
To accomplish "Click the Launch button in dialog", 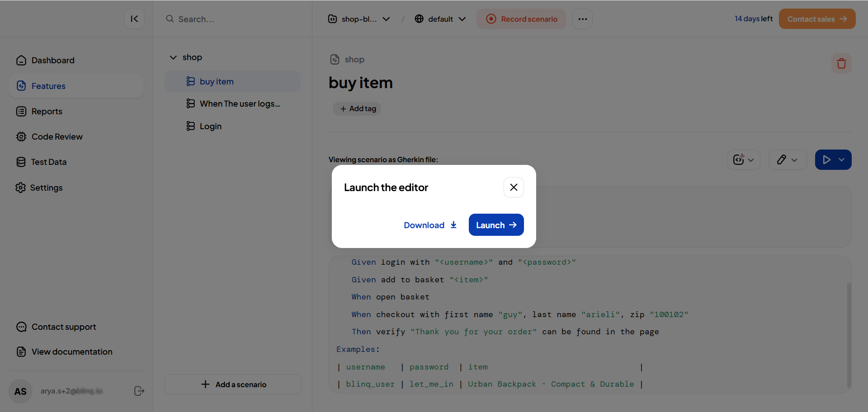I will coord(496,225).
